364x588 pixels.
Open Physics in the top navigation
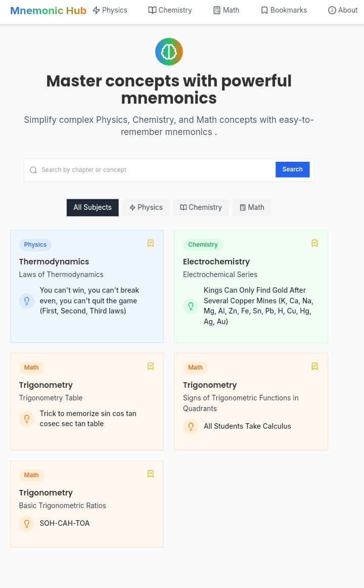(110, 10)
